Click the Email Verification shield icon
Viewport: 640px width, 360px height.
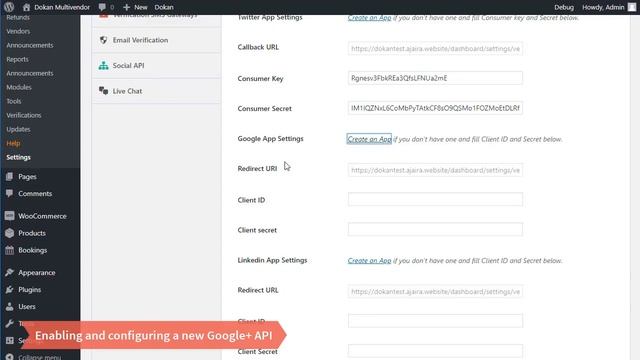click(103, 40)
